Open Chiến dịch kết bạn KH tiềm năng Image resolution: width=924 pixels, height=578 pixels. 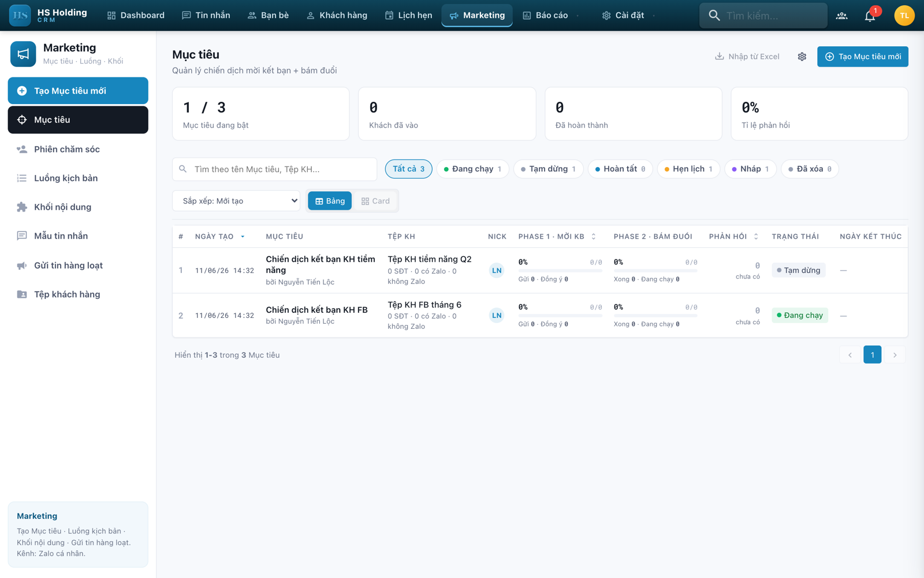321,265
